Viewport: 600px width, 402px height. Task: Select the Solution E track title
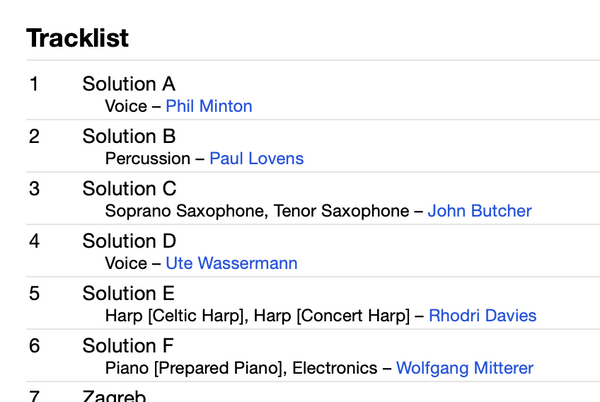click(x=129, y=293)
